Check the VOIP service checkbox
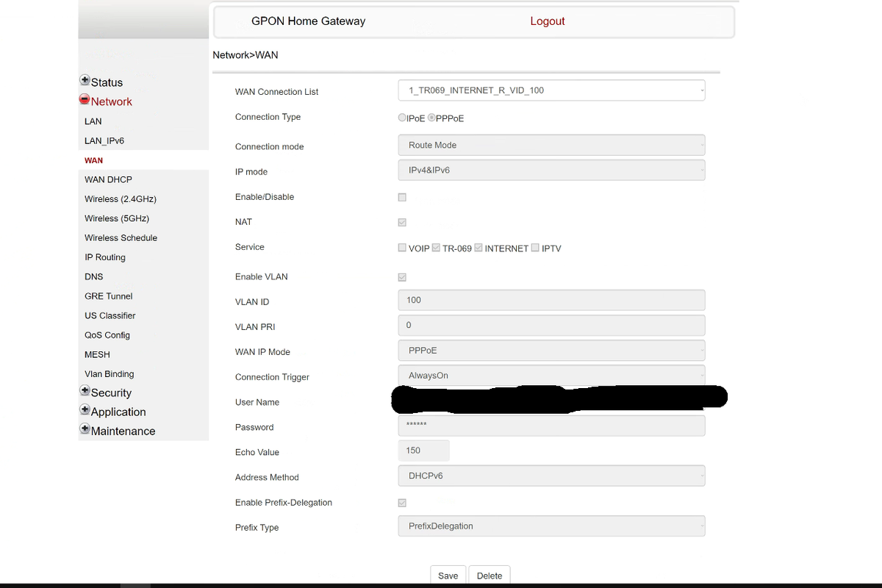 402,248
